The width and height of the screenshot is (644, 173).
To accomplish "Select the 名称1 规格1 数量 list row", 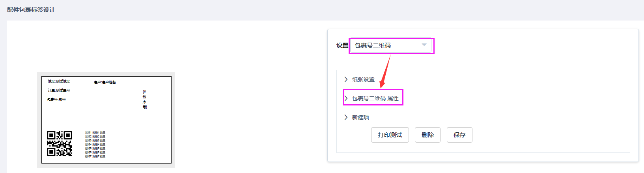I will click(95, 133).
